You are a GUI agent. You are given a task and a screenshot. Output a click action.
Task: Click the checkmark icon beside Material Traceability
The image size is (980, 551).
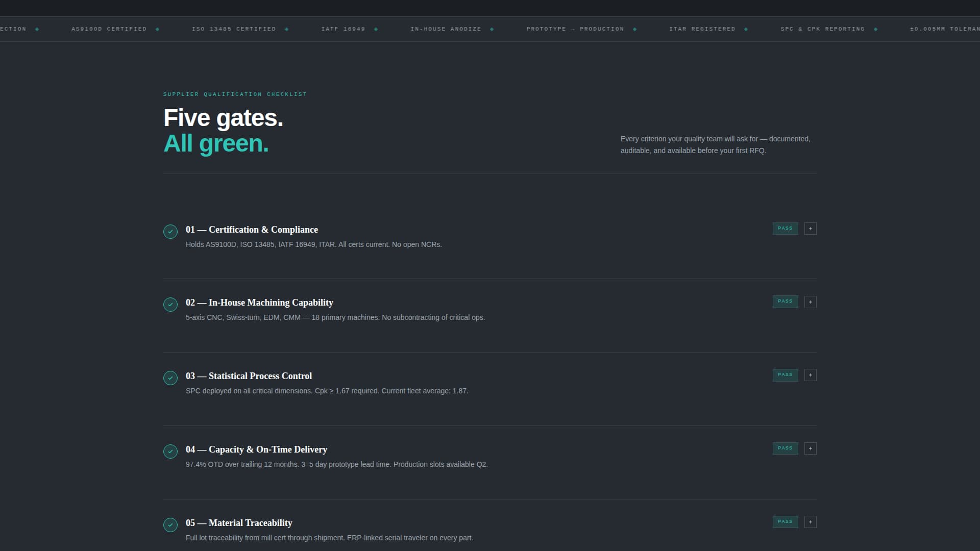(170, 524)
